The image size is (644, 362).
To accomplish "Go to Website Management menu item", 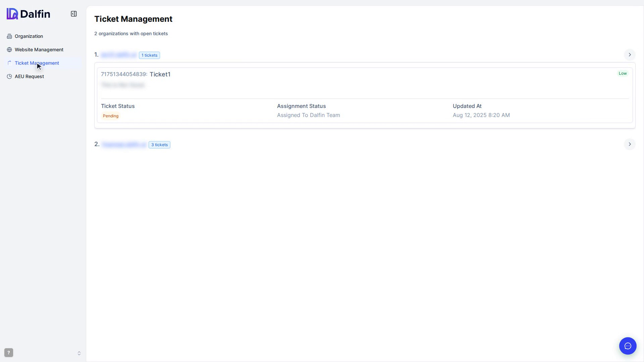I will pos(43,50).
